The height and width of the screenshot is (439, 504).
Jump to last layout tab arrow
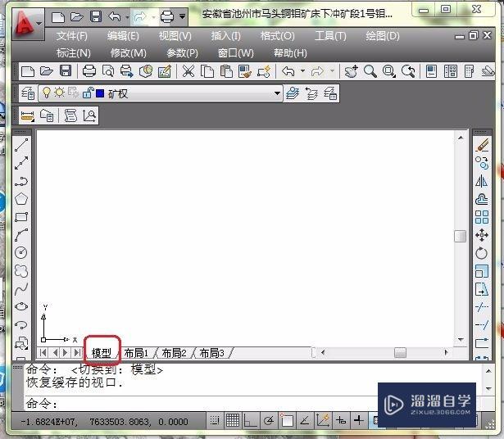pos(78,353)
